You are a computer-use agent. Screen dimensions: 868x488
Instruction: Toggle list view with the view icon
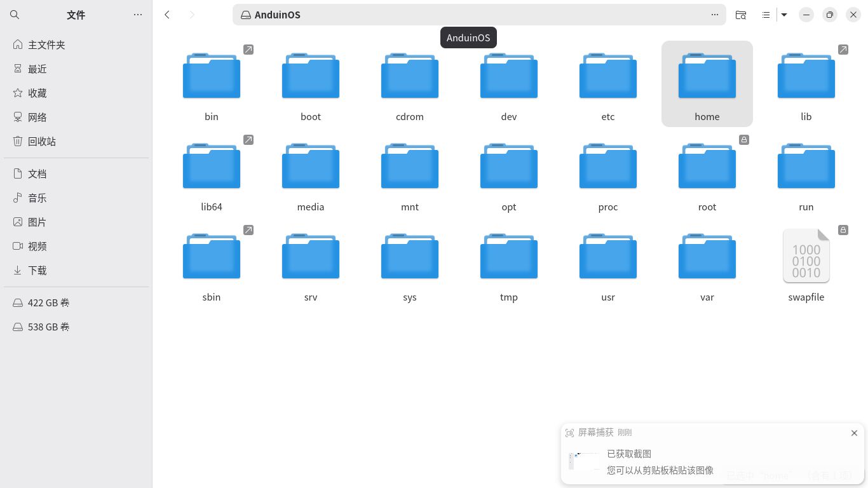[766, 15]
